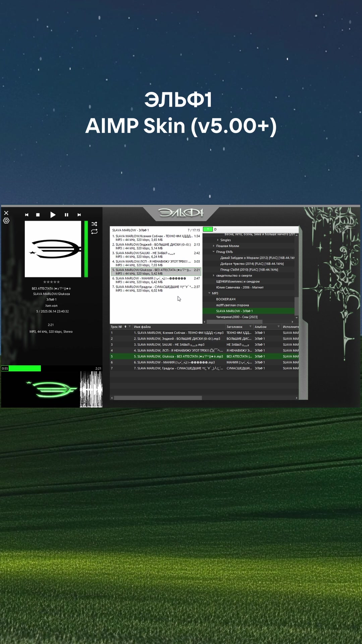Viewport: 362px width, 644px height.
Task: Click the waveform visualization
Action: pos(91,389)
